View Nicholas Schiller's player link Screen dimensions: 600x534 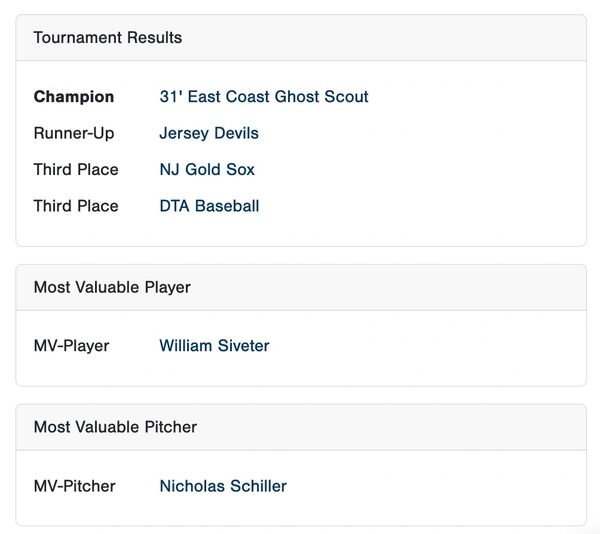(222, 486)
